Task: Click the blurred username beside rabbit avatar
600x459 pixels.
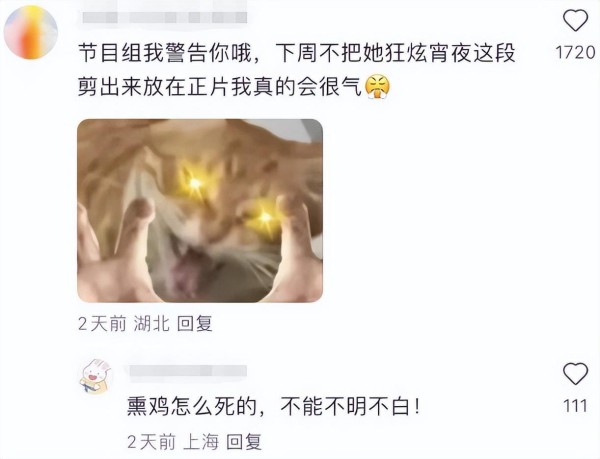Action: tap(188, 370)
